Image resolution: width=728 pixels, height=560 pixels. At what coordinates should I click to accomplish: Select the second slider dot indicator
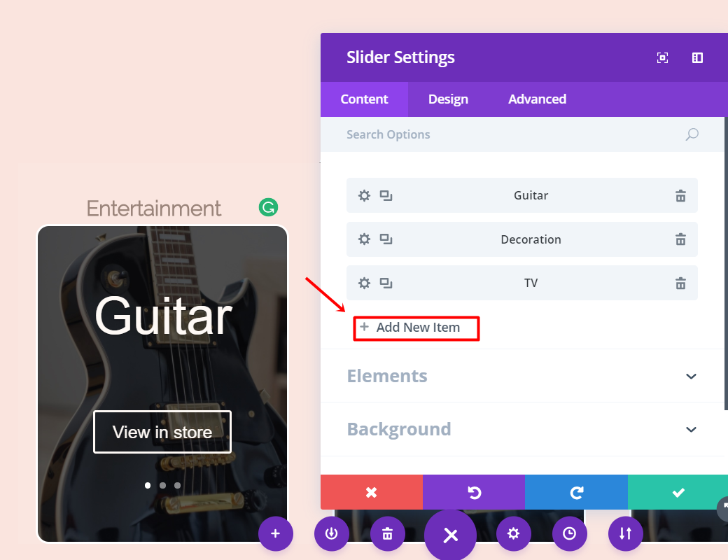point(162,485)
